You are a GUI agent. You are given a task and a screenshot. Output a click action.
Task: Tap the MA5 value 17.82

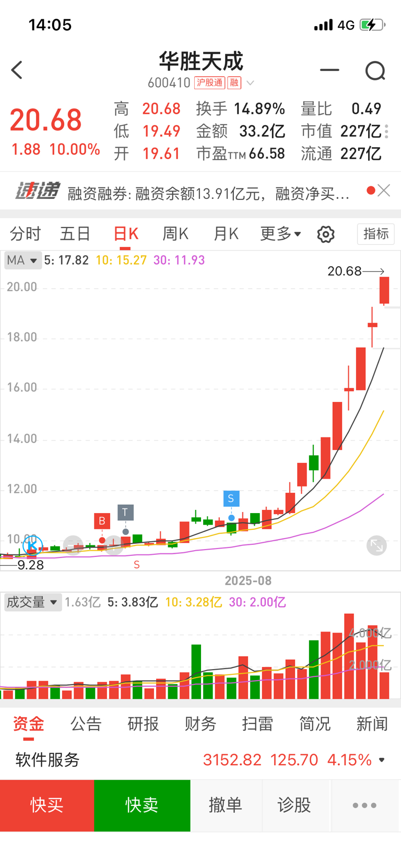[66, 260]
